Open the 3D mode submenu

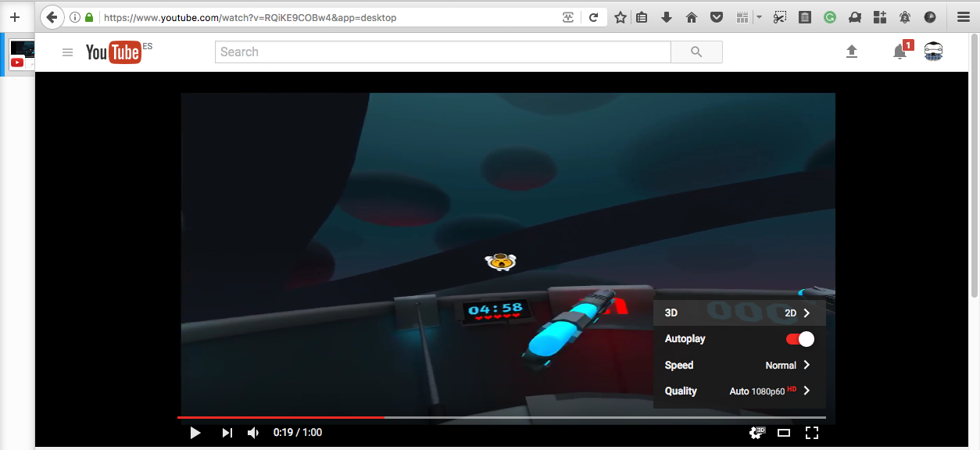point(739,313)
